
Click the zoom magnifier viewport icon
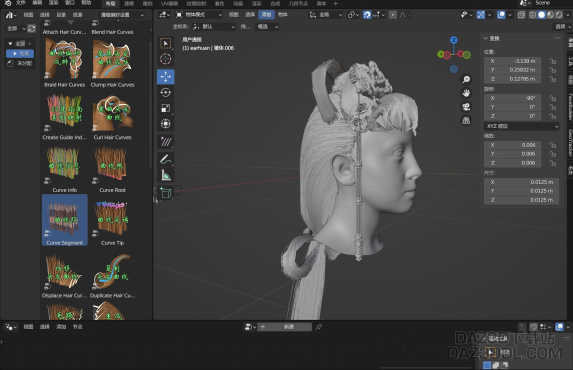(466, 79)
